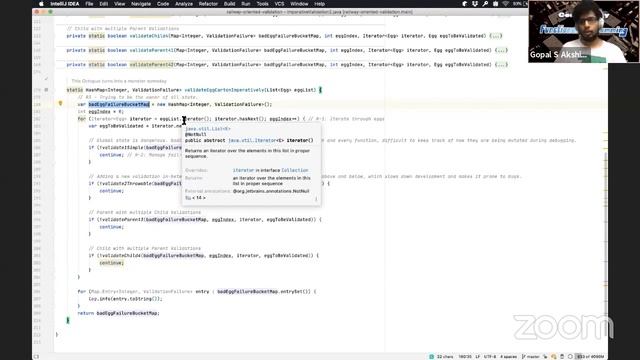Click the gutter marker beside validateEggCartonImperatively
This screenshot has width=640, height=360.
pyautogui.click(x=46, y=90)
